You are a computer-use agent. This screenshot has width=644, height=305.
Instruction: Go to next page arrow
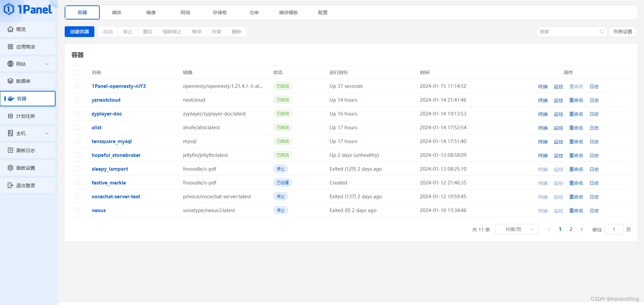(x=582, y=229)
